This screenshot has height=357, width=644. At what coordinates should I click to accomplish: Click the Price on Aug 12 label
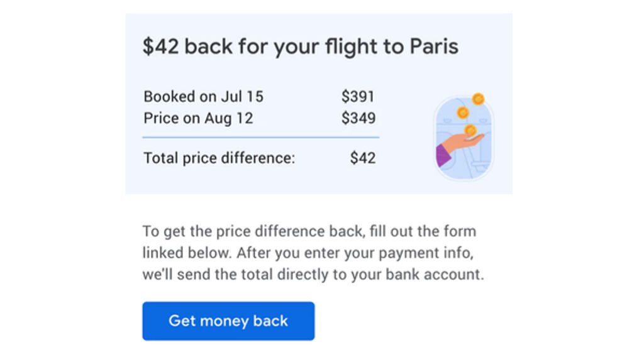(198, 119)
